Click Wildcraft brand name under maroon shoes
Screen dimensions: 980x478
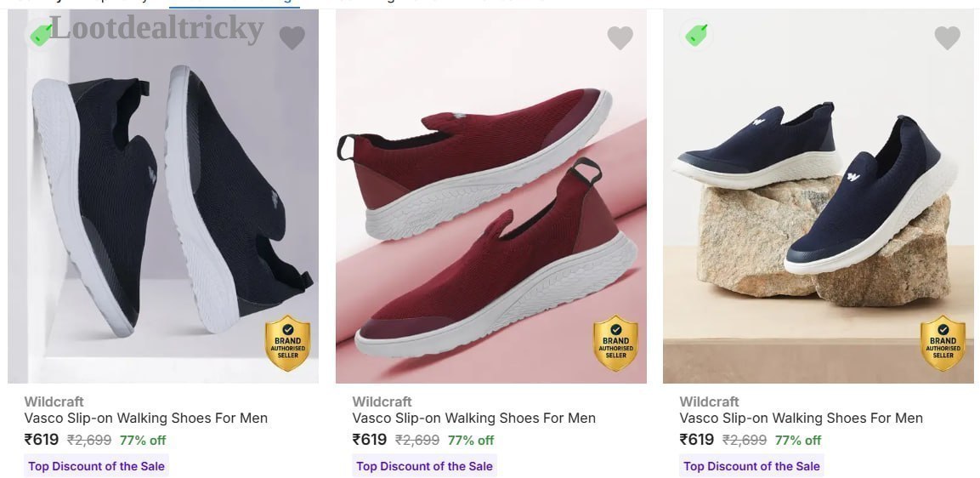tap(382, 401)
